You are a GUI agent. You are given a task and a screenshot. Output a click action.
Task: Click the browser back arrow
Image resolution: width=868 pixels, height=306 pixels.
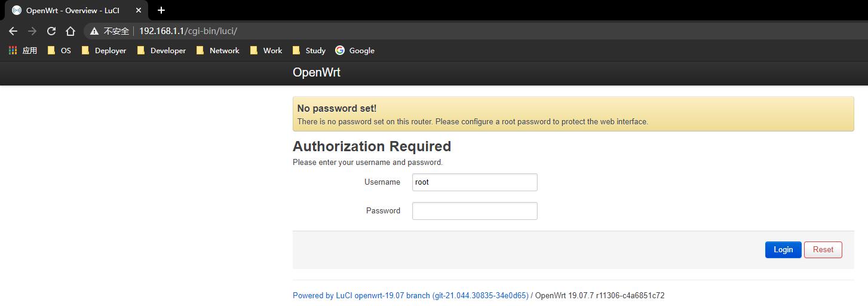(x=13, y=31)
